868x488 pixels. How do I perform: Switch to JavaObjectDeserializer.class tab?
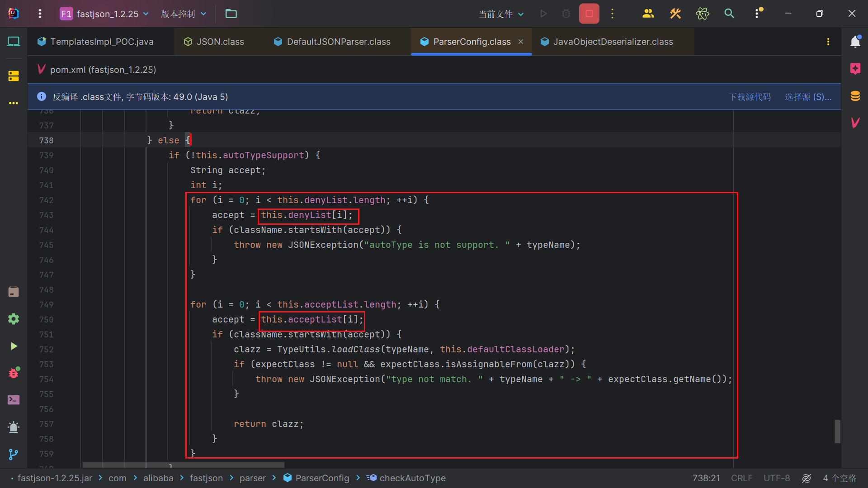(x=607, y=42)
